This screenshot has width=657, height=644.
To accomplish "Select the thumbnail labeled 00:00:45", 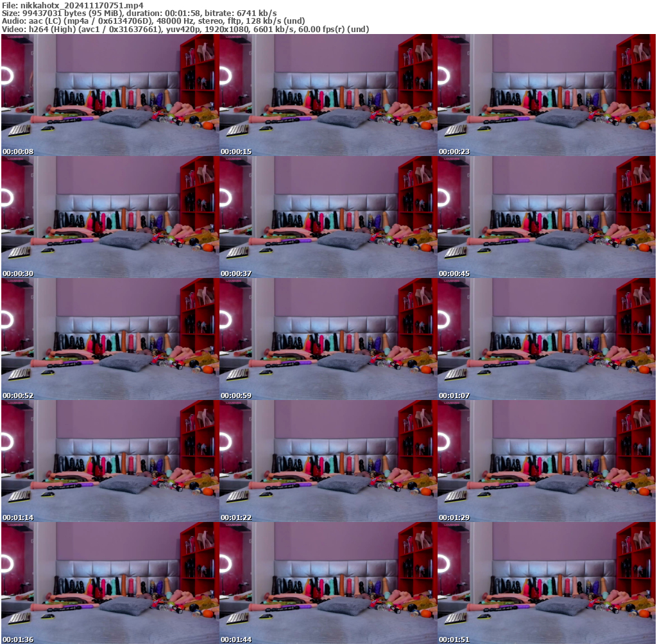I will tap(546, 217).
